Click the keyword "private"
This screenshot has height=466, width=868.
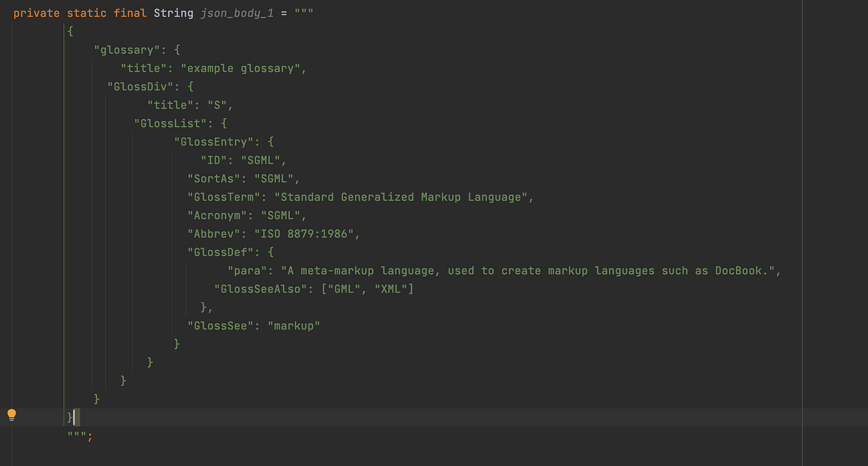pos(37,13)
